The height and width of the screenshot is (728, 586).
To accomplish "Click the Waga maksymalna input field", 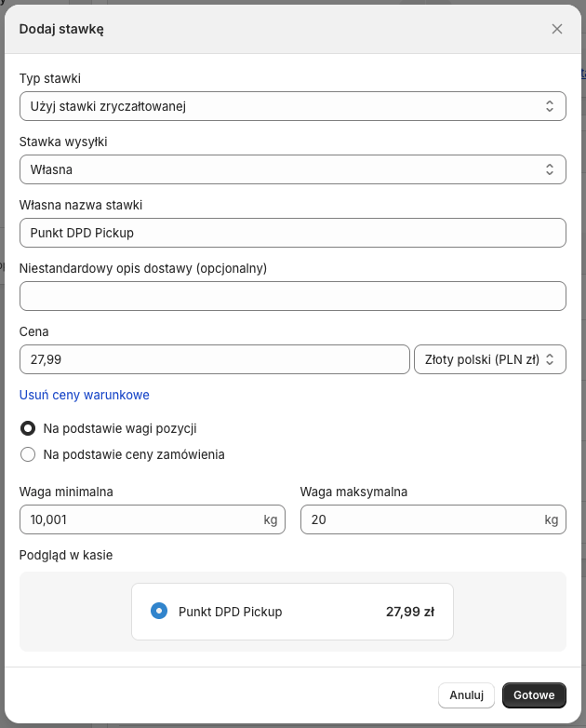I will click(420, 519).
